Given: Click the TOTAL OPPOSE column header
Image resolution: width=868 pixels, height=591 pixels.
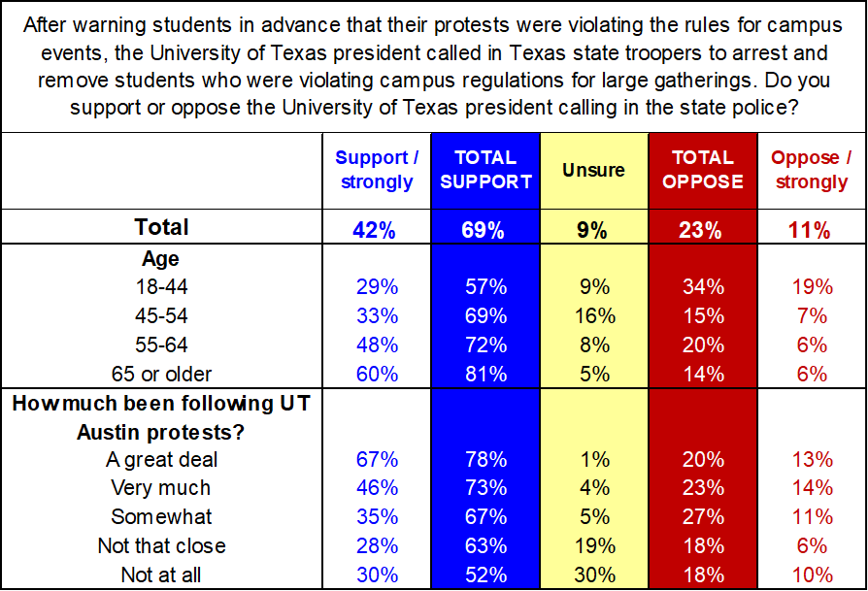Looking at the screenshot, I should pyautogui.click(x=704, y=170).
